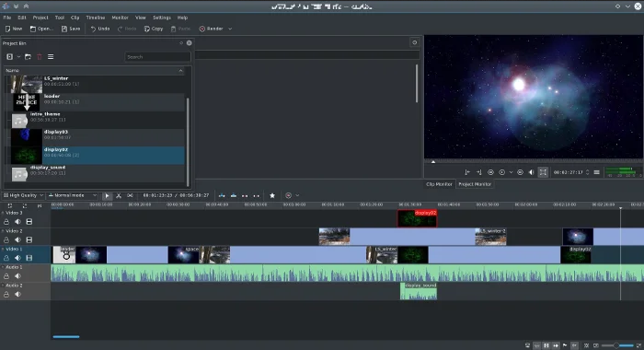Click the Project Bin search field
Viewport: 644px width, 350px height.
pos(157,57)
